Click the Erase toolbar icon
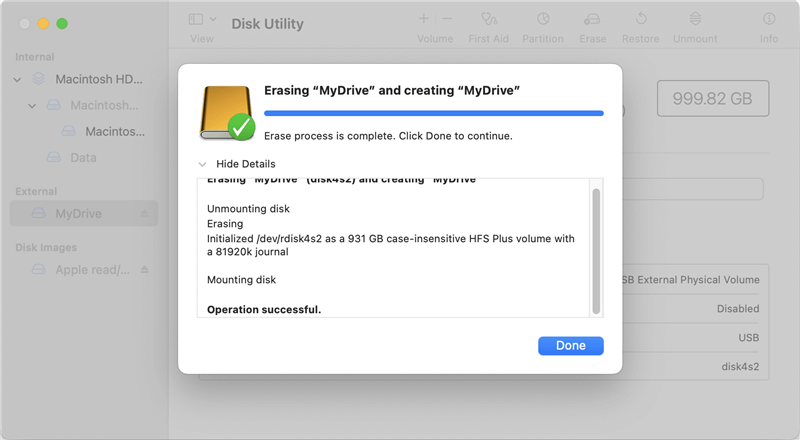 (592, 19)
